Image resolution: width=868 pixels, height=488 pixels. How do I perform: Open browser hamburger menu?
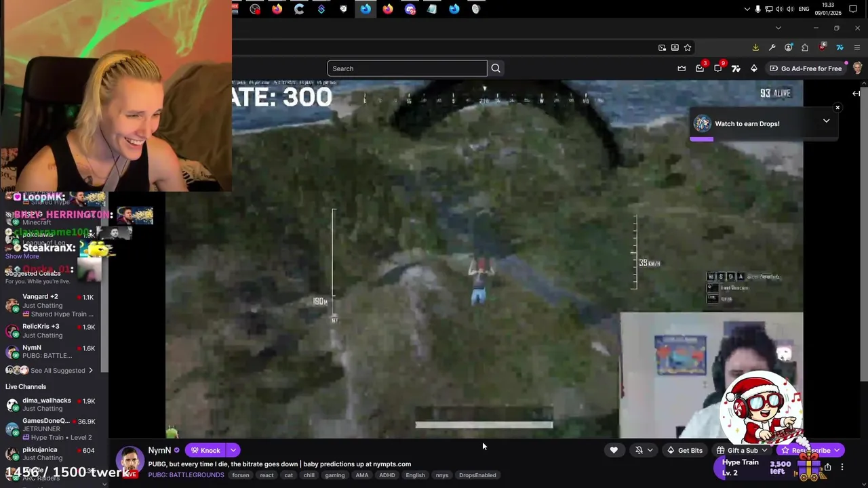857,47
